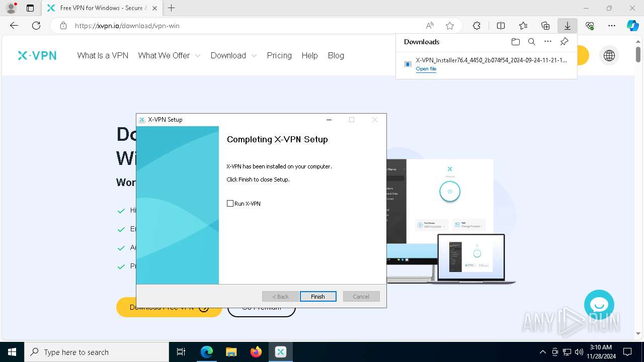
Task: Refresh the xvpn.io page
Action: pos(36,26)
